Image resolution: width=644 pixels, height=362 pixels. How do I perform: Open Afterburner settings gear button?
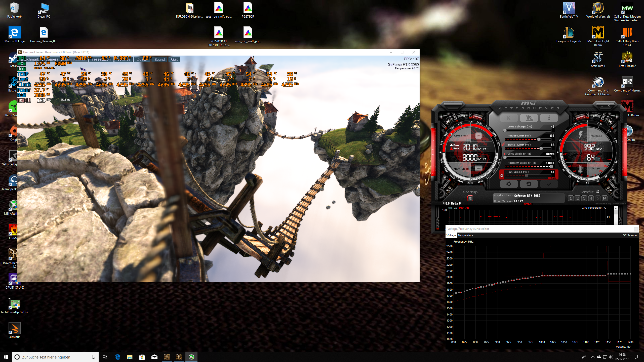click(509, 184)
